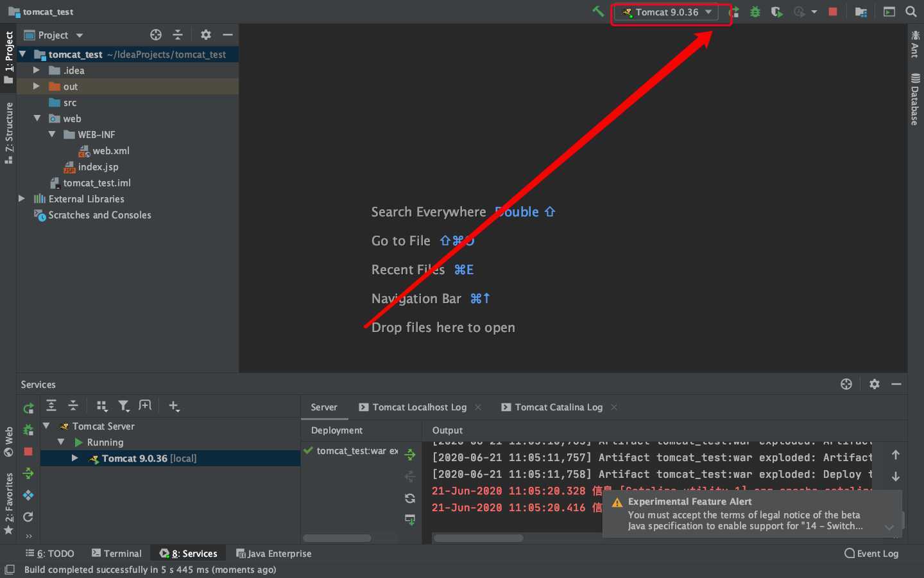The height and width of the screenshot is (578, 924).
Task: Run with Coverage from the top toolbar
Action: pyautogui.click(x=776, y=12)
